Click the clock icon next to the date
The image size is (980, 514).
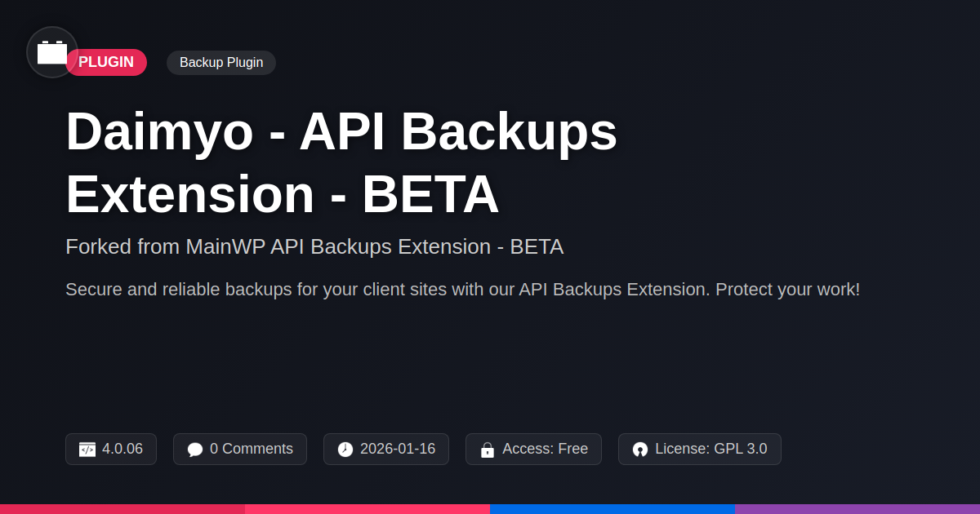[345, 450]
